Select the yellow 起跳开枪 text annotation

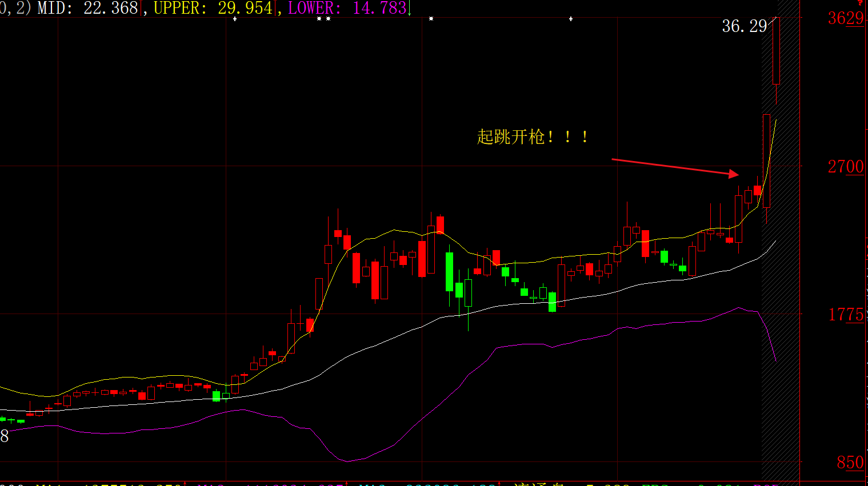point(533,137)
